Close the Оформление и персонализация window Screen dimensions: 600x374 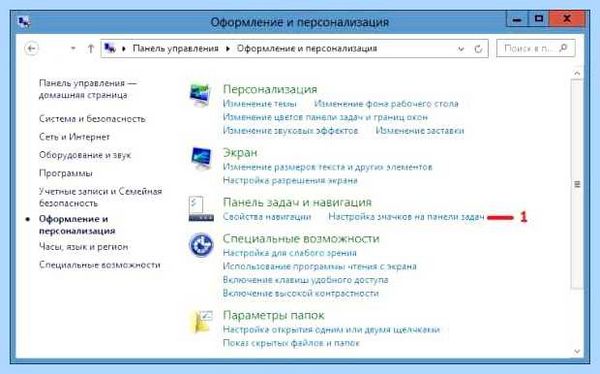coord(567,19)
